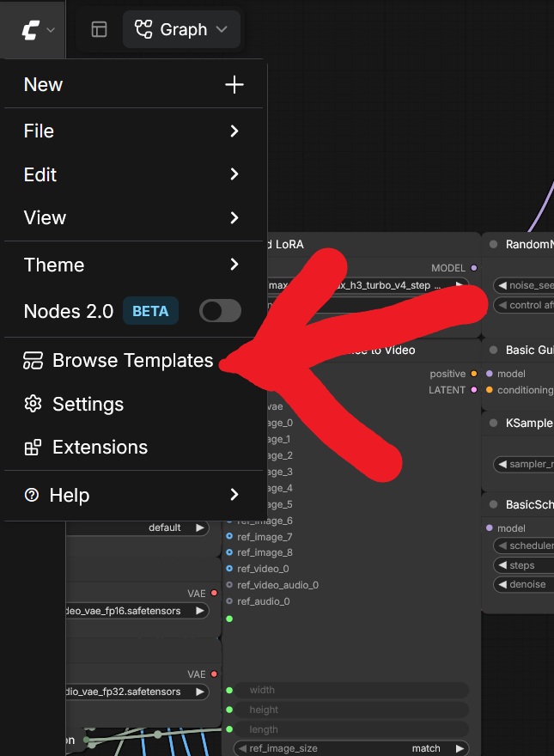Expand the File chevron arrow
Viewport: 554px width, 756px height.
pos(234,131)
